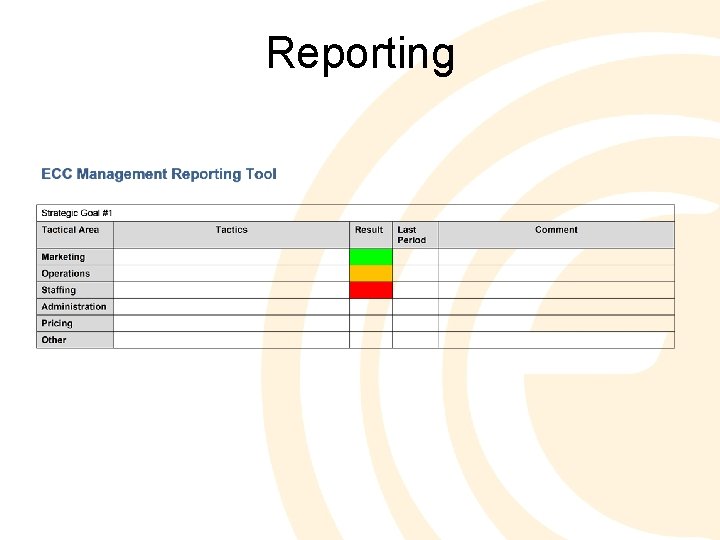Click the Tactics column header
This screenshot has width=720, height=540.
point(231,235)
